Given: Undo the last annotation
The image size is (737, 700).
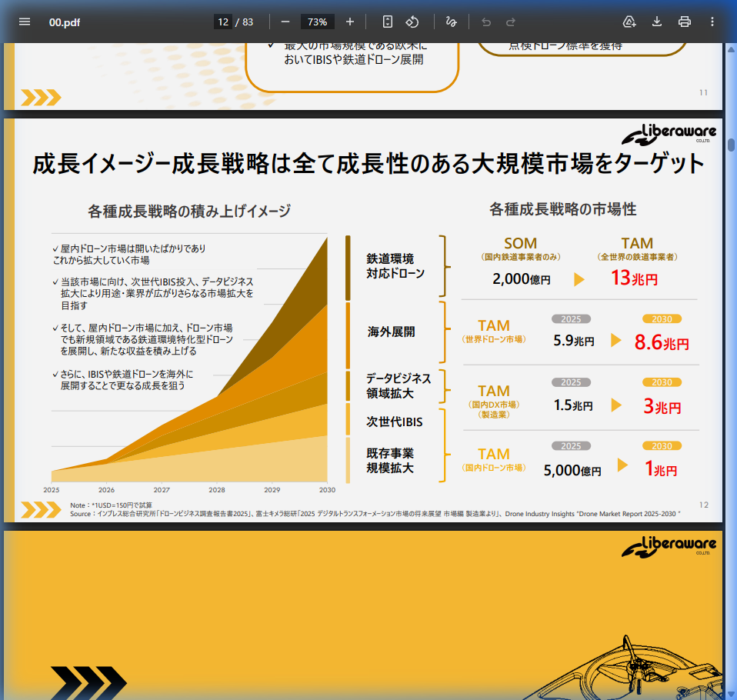Looking at the screenshot, I should pos(485,22).
